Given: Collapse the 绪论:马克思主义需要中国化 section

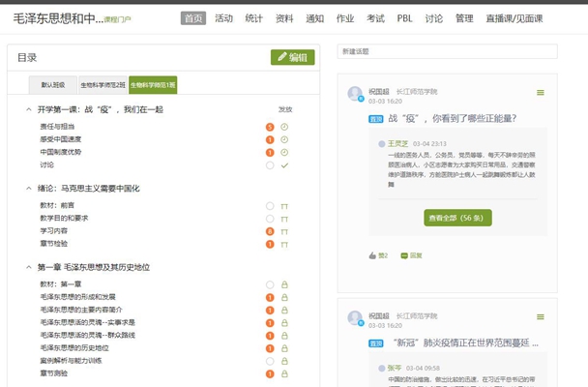Looking at the screenshot, I should [x=28, y=188].
